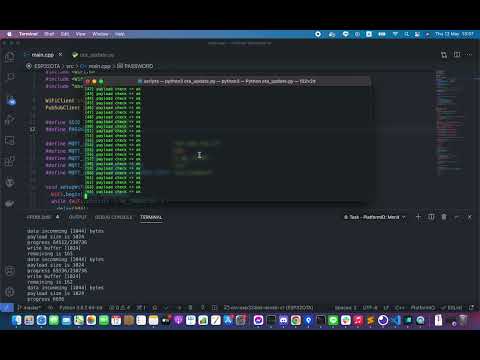Screen dimensions: 480x360
Task: Open Accounts icon in activity bar
Action: click(10, 271)
